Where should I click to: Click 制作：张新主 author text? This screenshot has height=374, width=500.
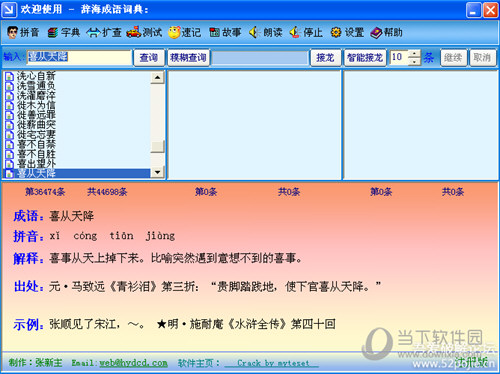tap(35, 363)
